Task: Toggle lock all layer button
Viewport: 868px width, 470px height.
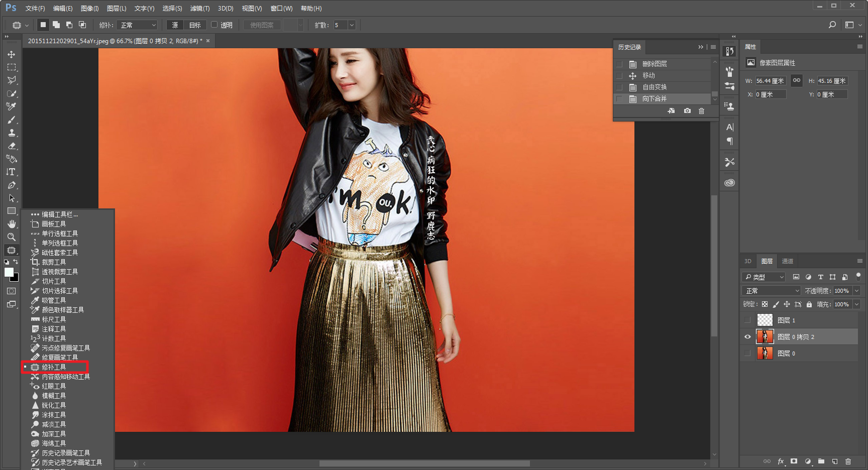Action: click(x=809, y=304)
